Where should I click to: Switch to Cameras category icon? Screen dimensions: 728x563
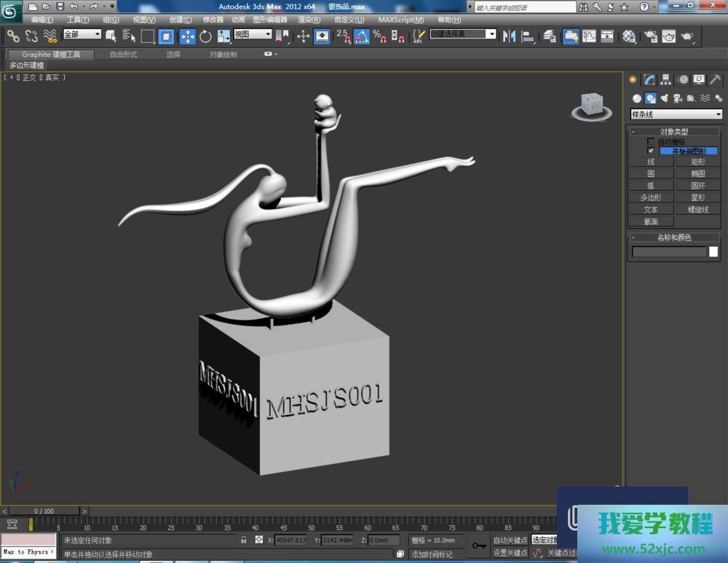click(x=677, y=98)
